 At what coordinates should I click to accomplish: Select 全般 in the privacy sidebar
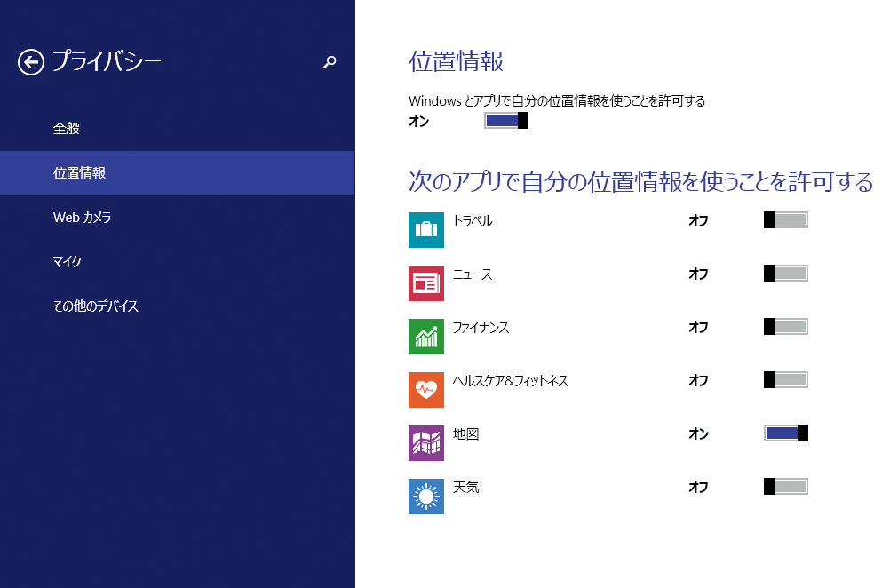[x=177, y=128]
